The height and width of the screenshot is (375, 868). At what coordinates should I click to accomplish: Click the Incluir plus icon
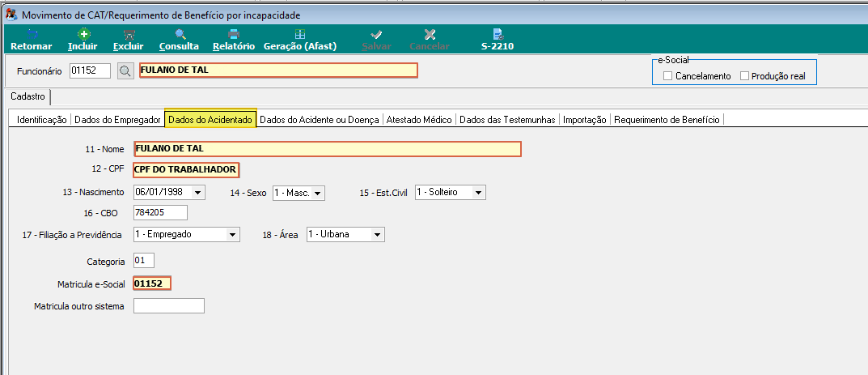point(83,34)
